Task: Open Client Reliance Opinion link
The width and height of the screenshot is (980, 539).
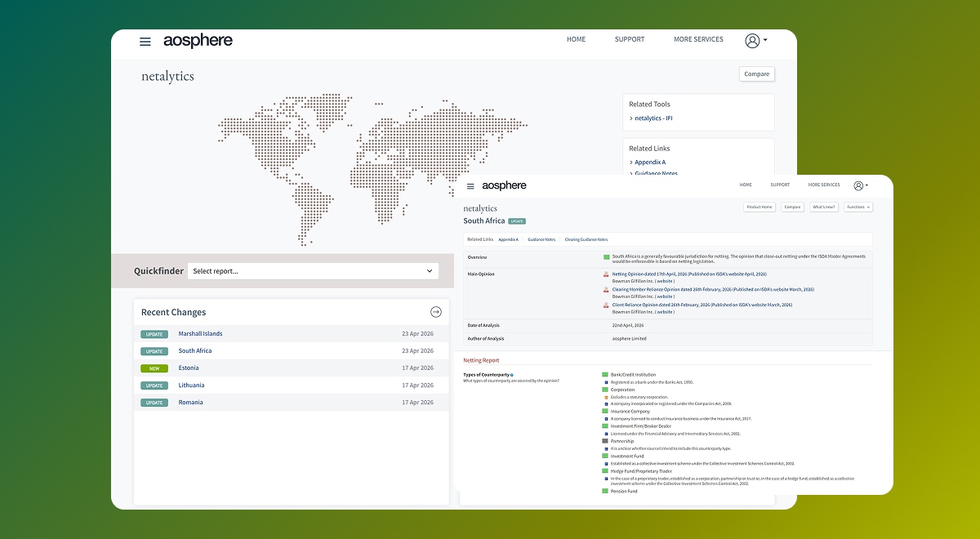Action: (702, 305)
